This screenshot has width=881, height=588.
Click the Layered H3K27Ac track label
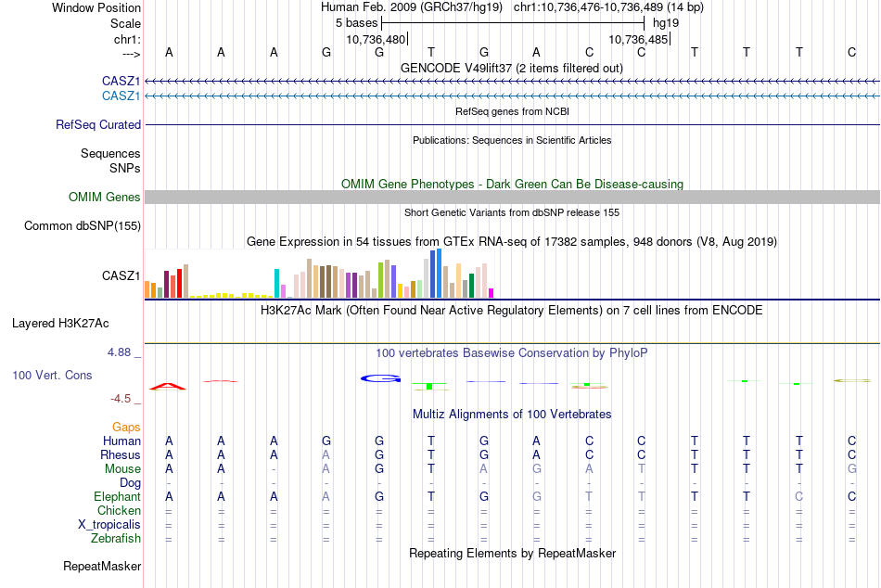(60, 324)
